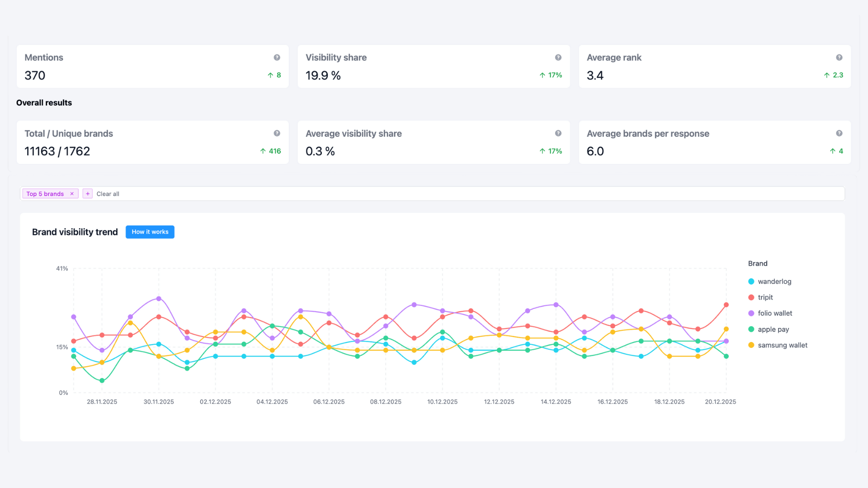
Task: Click the help icon on Mentions card
Action: 277,57
